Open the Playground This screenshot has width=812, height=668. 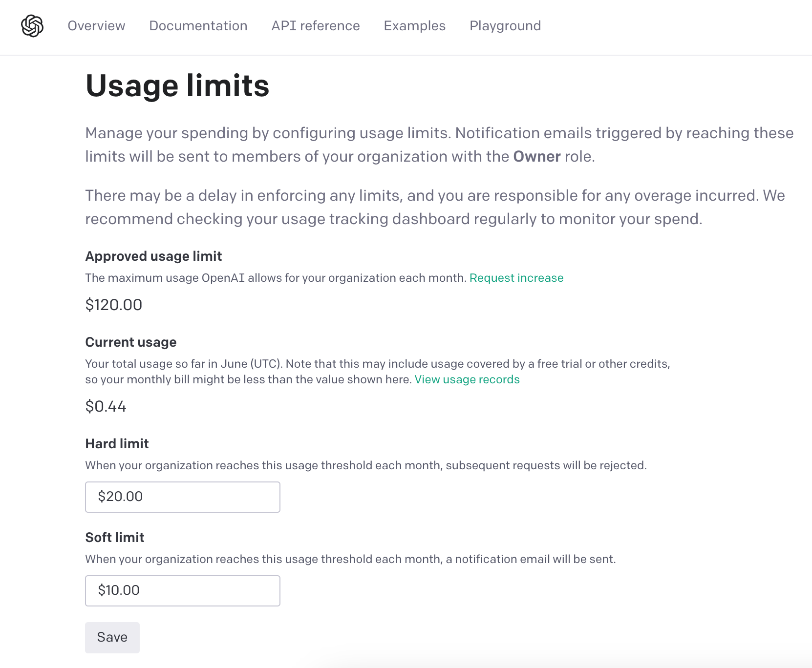505,26
